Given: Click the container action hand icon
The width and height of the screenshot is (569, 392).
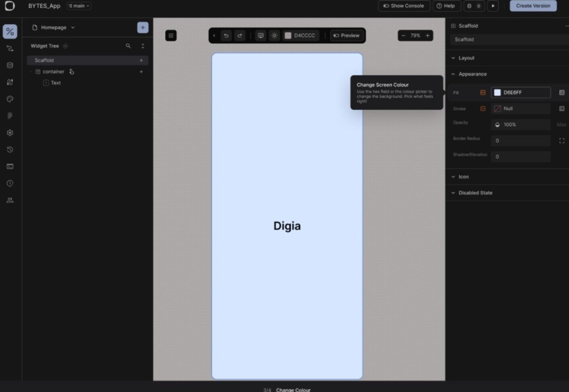Looking at the screenshot, I should (x=71, y=72).
